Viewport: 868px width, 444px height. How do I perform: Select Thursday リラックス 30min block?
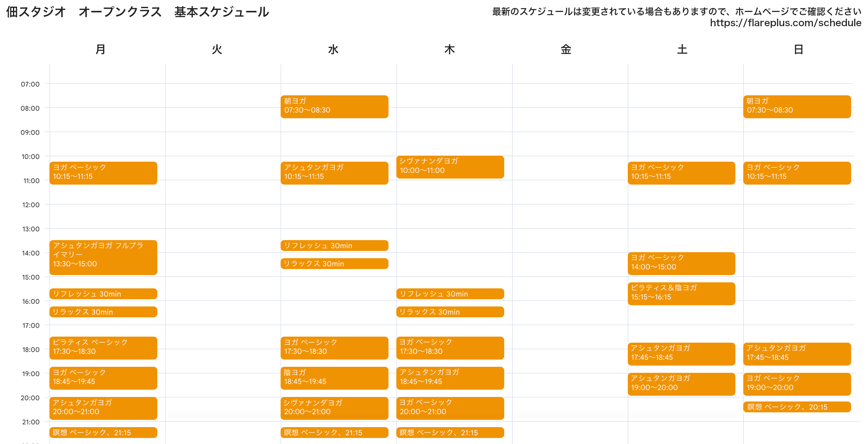click(450, 312)
